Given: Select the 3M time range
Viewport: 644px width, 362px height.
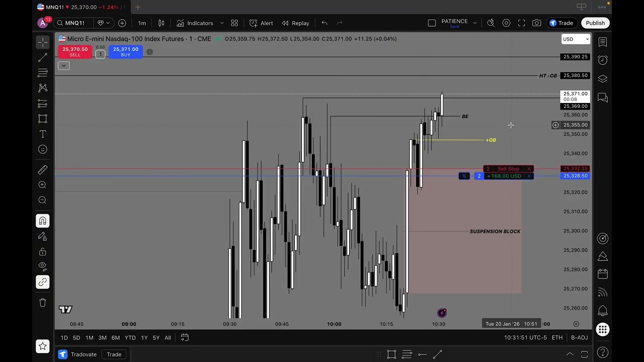Looking at the screenshot, I should (x=102, y=338).
